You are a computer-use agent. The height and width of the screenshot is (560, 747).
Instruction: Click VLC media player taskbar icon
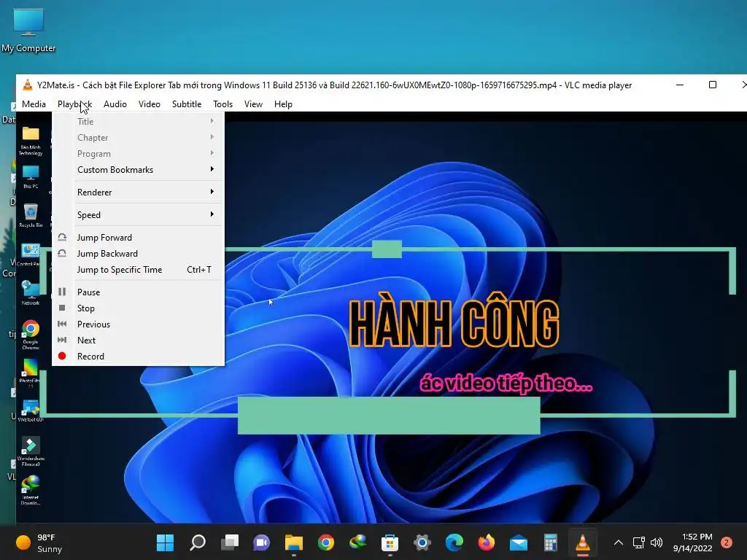point(583,542)
